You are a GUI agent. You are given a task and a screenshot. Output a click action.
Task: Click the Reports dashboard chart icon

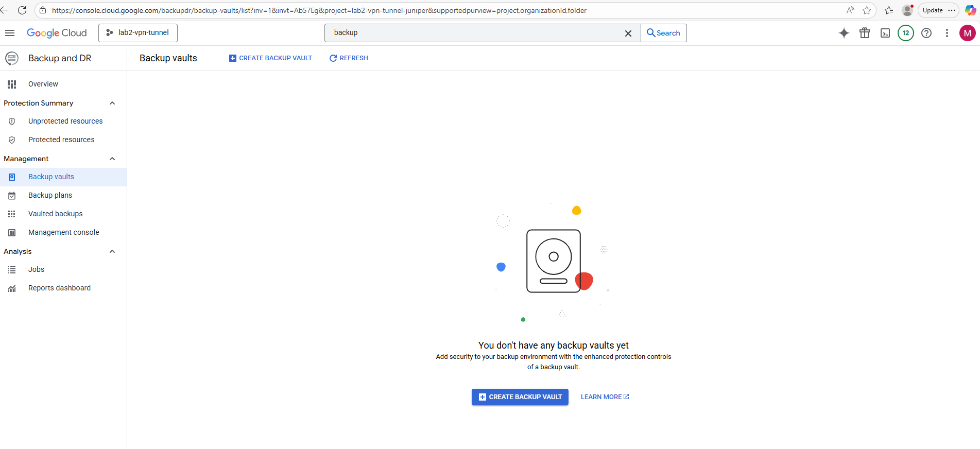[12, 288]
